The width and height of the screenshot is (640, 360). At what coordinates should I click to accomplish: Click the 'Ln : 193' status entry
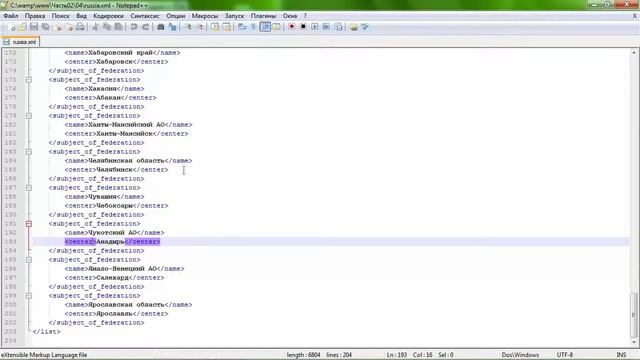pyautogui.click(x=396, y=355)
